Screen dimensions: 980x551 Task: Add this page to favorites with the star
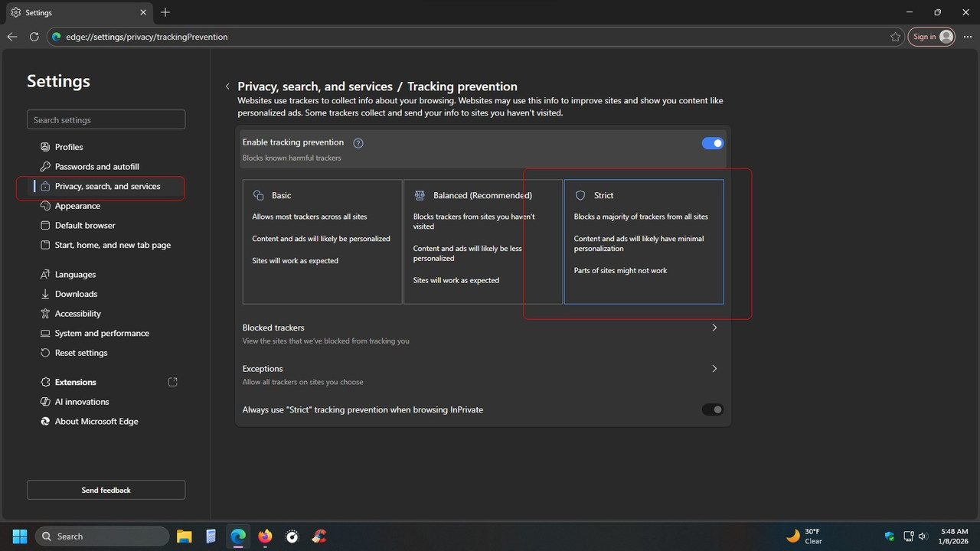coord(895,37)
